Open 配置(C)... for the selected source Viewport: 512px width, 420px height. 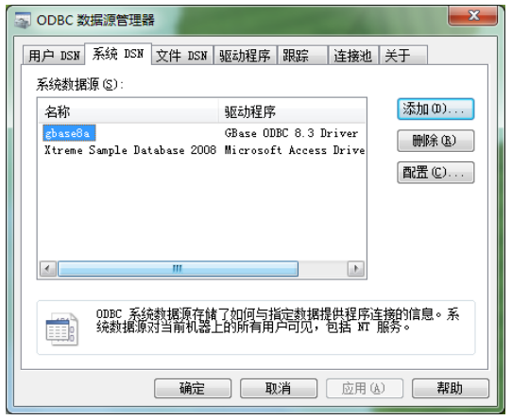pos(435,173)
